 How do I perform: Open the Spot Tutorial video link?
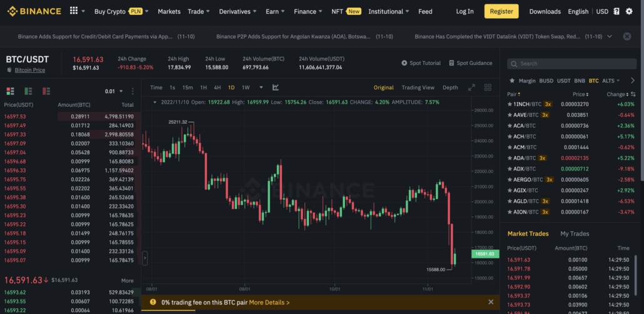click(421, 63)
